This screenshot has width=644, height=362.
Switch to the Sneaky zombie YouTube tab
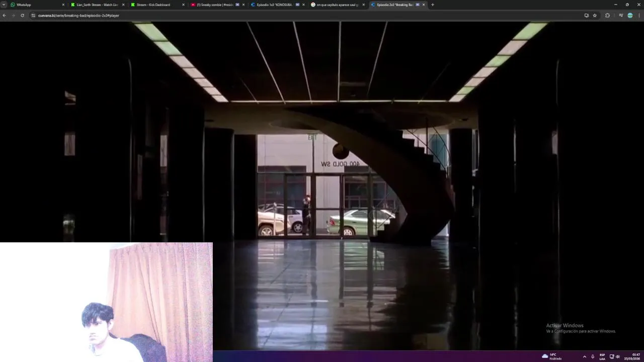point(217,5)
